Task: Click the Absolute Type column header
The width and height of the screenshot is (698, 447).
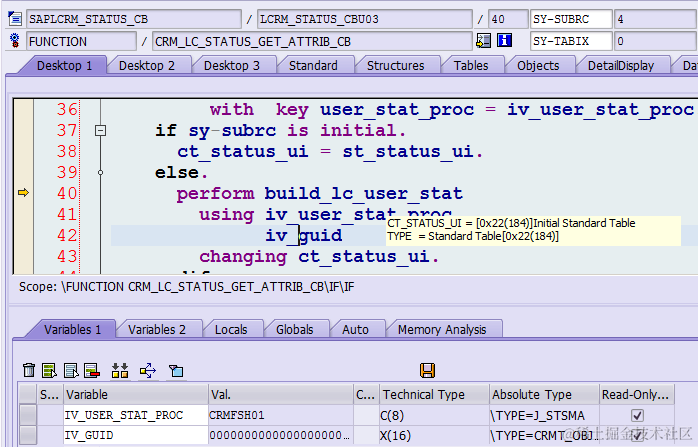Action: pyautogui.click(x=544, y=394)
